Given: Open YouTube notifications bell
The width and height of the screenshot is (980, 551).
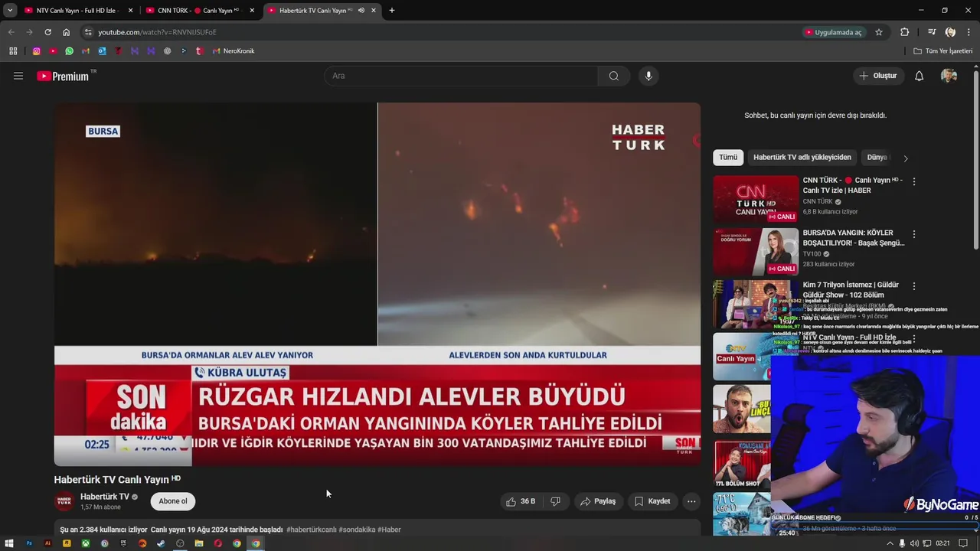Looking at the screenshot, I should pyautogui.click(x=920, y=76).
